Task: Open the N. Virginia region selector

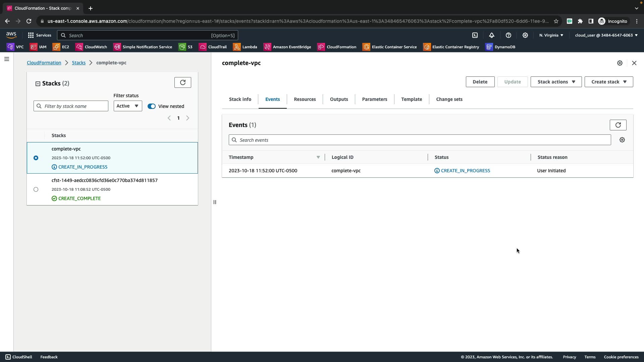Action: pos(551,35)
